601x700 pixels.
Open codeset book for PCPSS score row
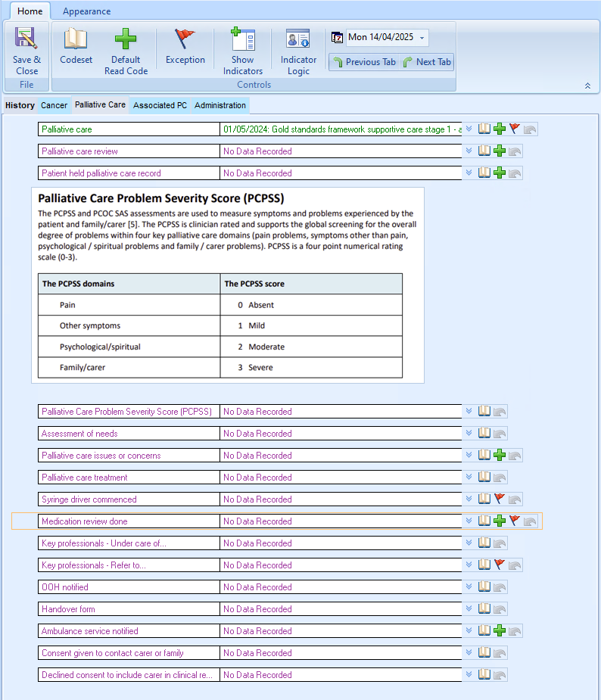(x=484, y=411)
